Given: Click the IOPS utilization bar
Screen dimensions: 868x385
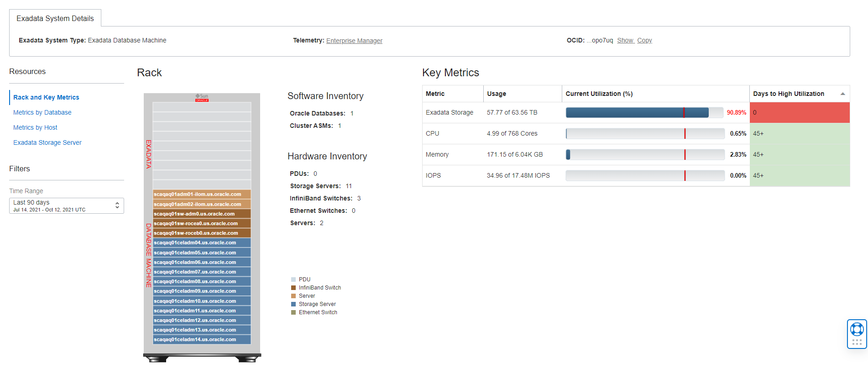Looking at the screenshot, I should point(645,175).
